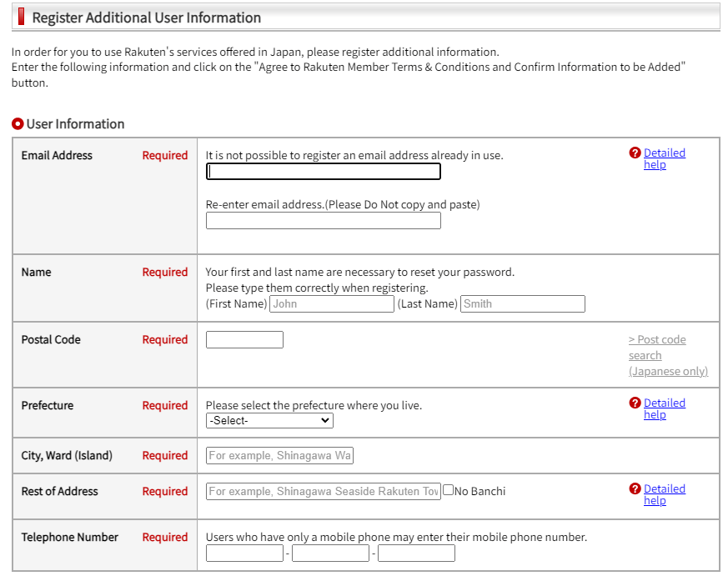
Task: Click help question icon beside Email Address
Action: 635,153
